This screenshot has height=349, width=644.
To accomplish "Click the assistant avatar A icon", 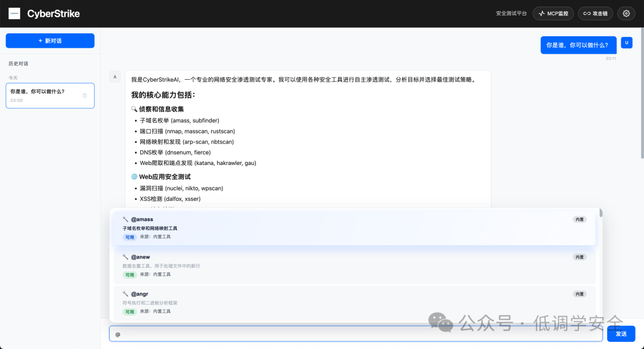I will (x=115, y=77).
